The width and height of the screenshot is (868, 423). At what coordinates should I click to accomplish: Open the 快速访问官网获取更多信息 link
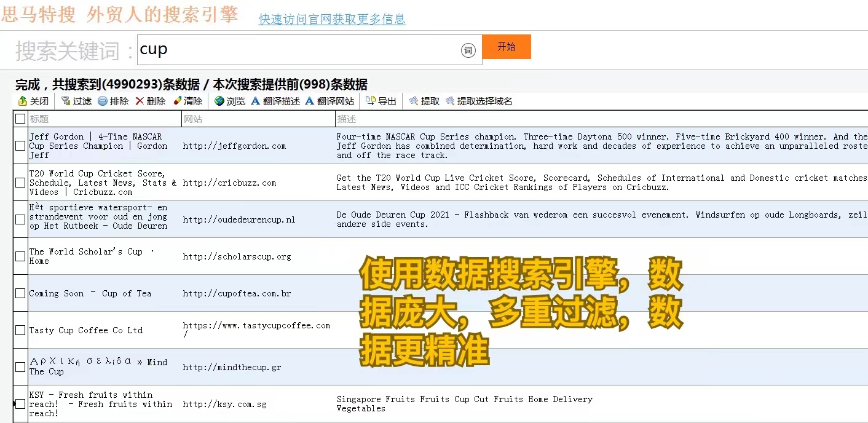(x=332, y=19)
